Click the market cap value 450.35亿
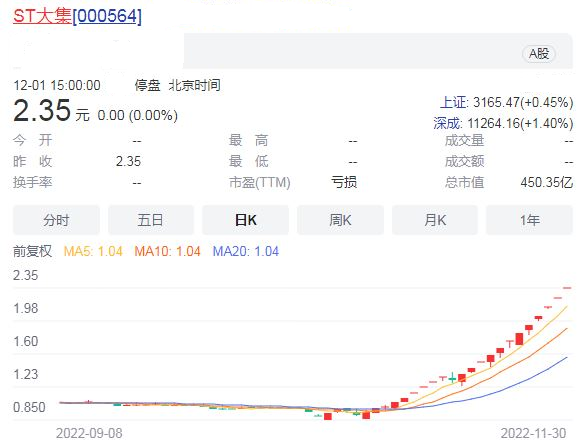This screenshot has height=444, width=585. (x=547, y=182)
